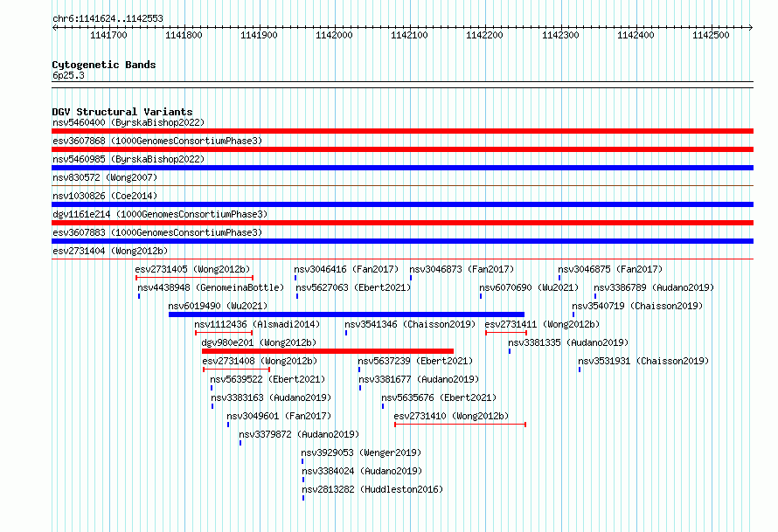Viewport: 778px width, 532px height.
Task: Click the 6p25.3 cytogenetic band label
Action: 68,75
